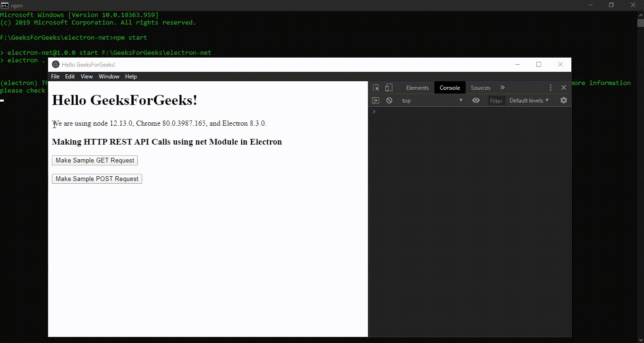This screenshot has width=644, height=343.
Task: Open the Help menu
Action: pos(131,77)
